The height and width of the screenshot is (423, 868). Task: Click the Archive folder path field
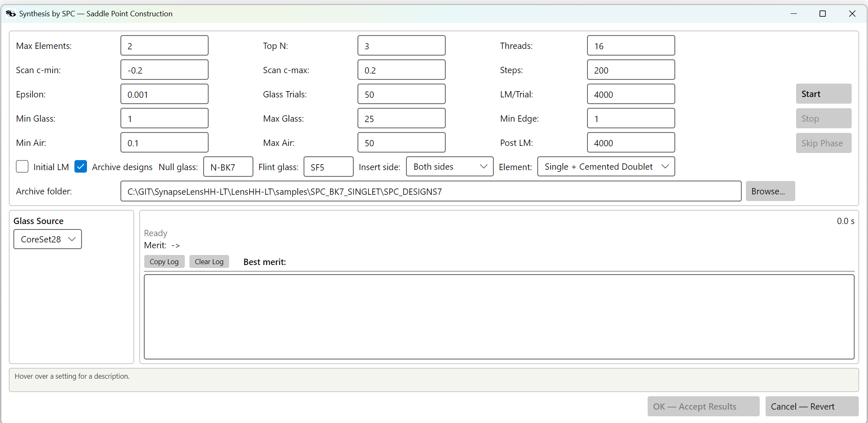[x=431, y=191]
